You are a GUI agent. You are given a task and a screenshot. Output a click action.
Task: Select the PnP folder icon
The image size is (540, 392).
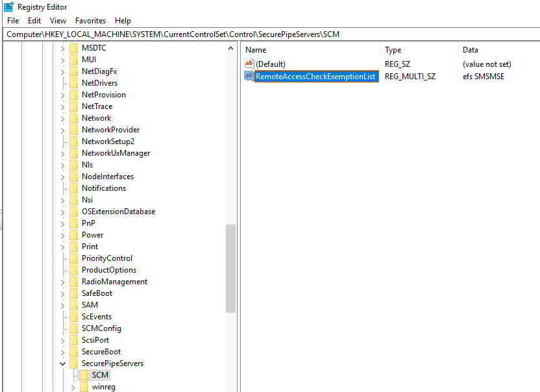[x=73, y=223]
